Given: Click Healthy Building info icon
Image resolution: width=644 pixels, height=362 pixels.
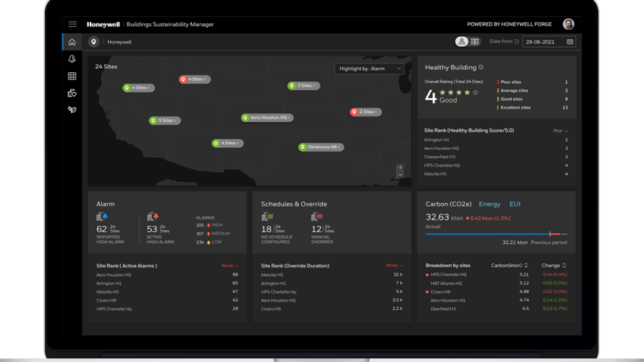Looking at the screenshot, I should 481,67.
